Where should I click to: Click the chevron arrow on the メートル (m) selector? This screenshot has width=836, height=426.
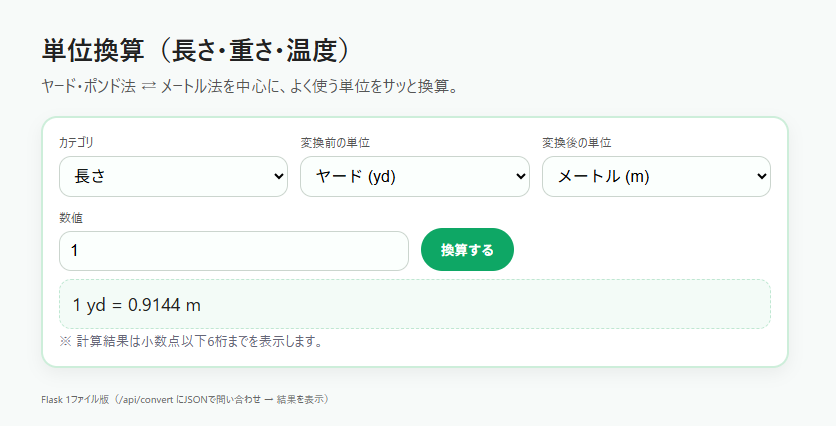(762, 176)
